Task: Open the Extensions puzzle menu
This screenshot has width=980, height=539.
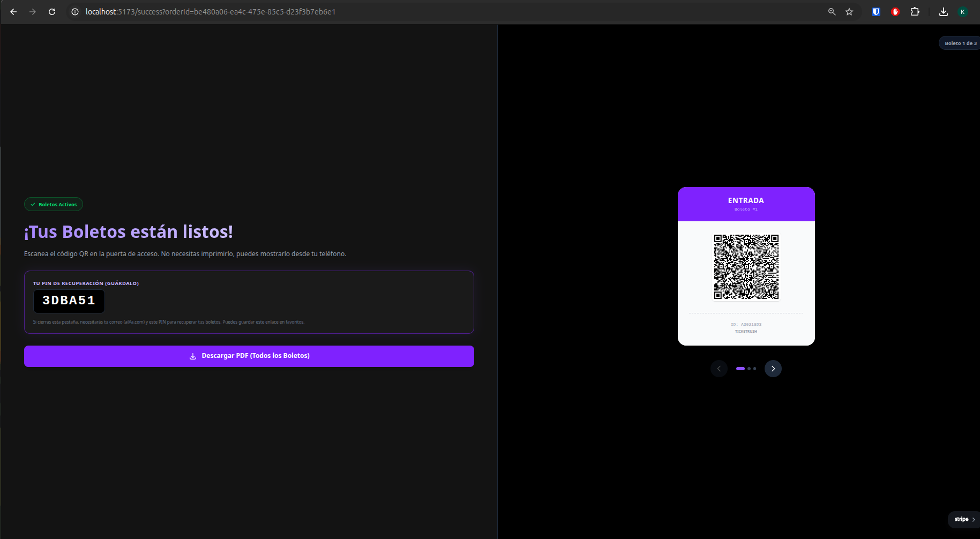Action: click(915, 12)
